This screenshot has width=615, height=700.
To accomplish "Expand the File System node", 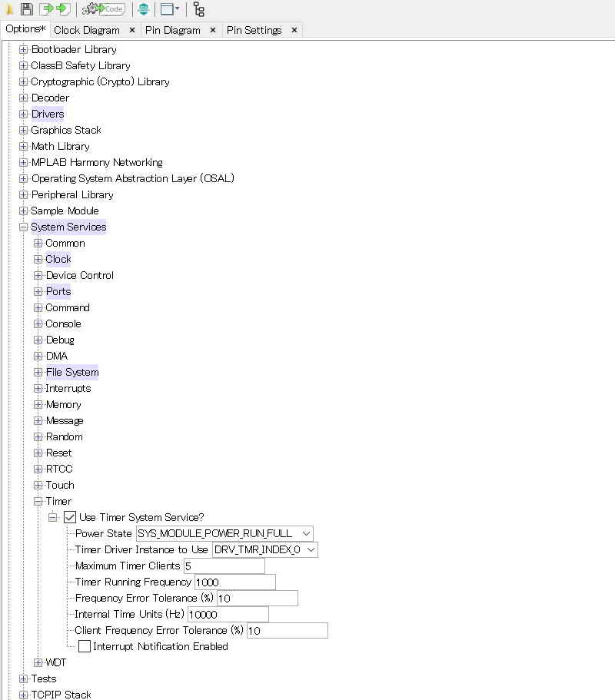I will 38,372.
